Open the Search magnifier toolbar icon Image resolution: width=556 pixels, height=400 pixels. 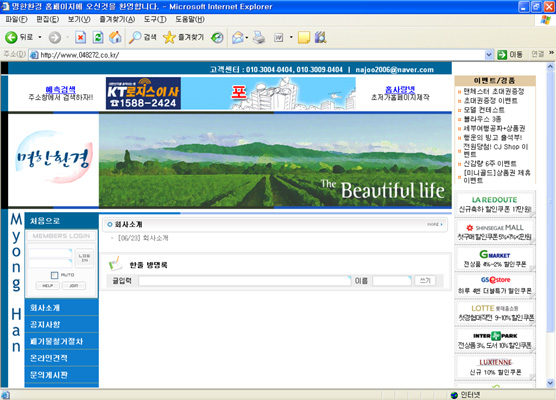[x=135, y=37]
